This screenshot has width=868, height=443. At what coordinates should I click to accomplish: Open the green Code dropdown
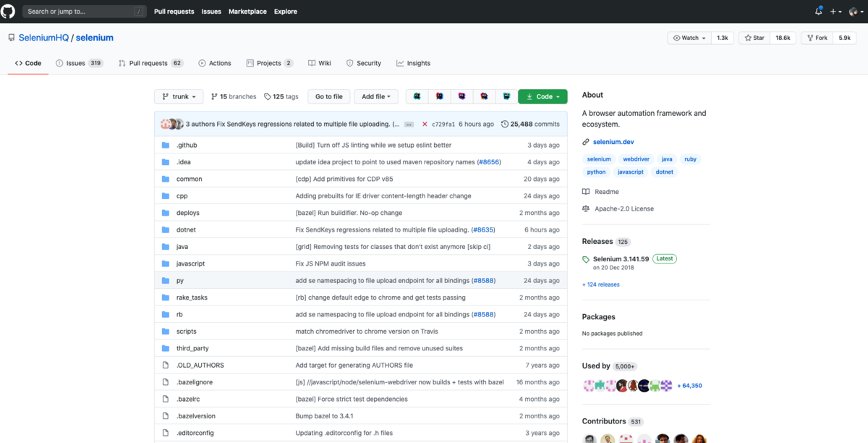coord(542,96)
